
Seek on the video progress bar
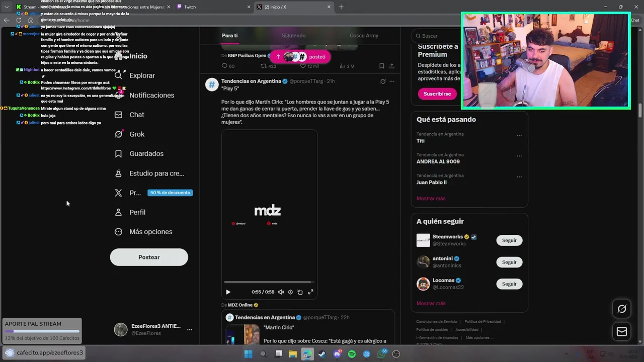[x=269, y=282]
